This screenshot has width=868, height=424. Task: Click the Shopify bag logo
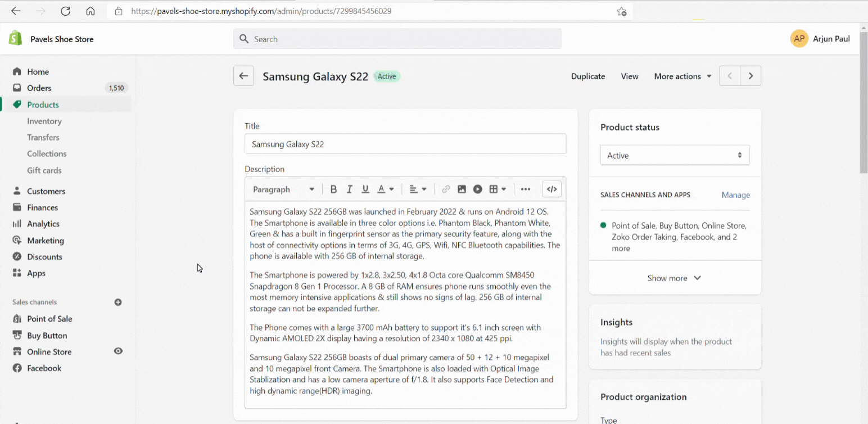click(15, 38)
